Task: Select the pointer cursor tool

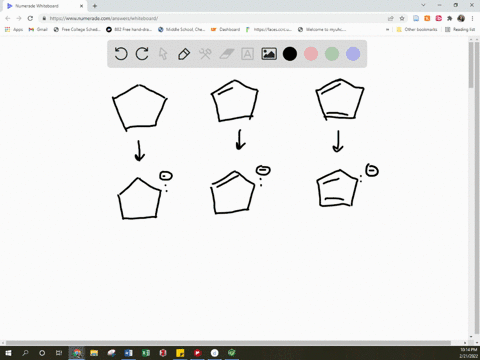Action: click(163, 54)
